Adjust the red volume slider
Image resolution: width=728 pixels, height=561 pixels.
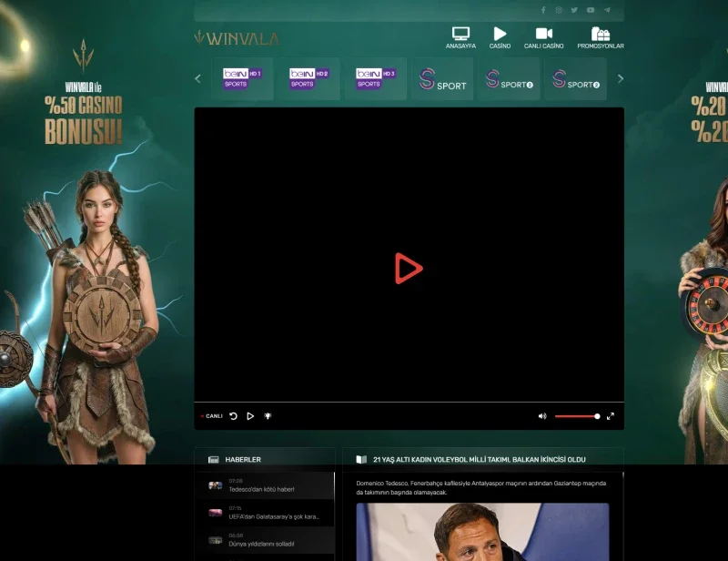pyautogui.click(x=577, y=416)
